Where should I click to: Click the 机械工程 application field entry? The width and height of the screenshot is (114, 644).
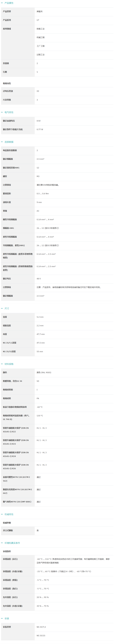pyautogui.click(x=41, y=37)
